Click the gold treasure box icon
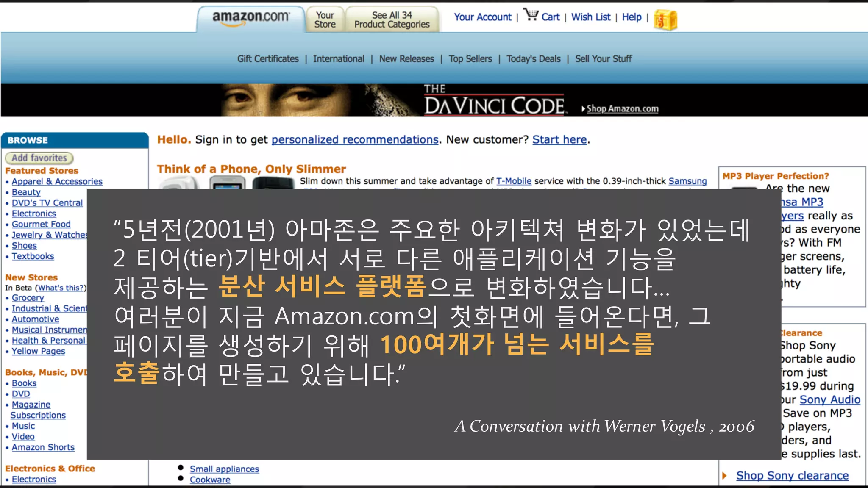 pos(665,19)
